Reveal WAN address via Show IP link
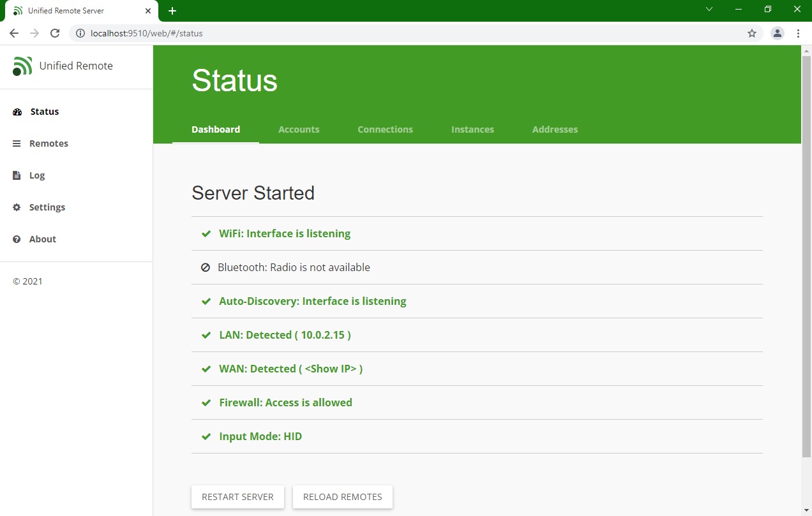The height and width of the screenshot is (516, 812). pyautogui.click(x=331, y=369)
